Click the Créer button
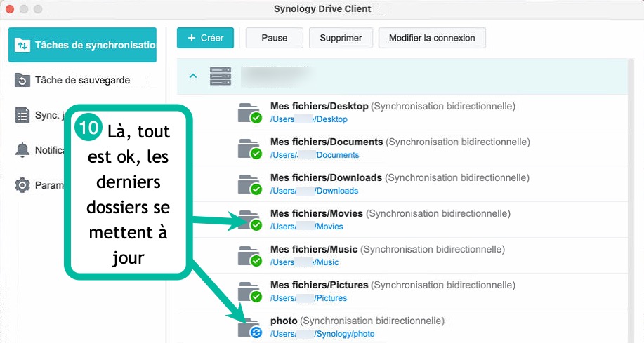Screen dimensions: 644x343 (x=205, y=38)
